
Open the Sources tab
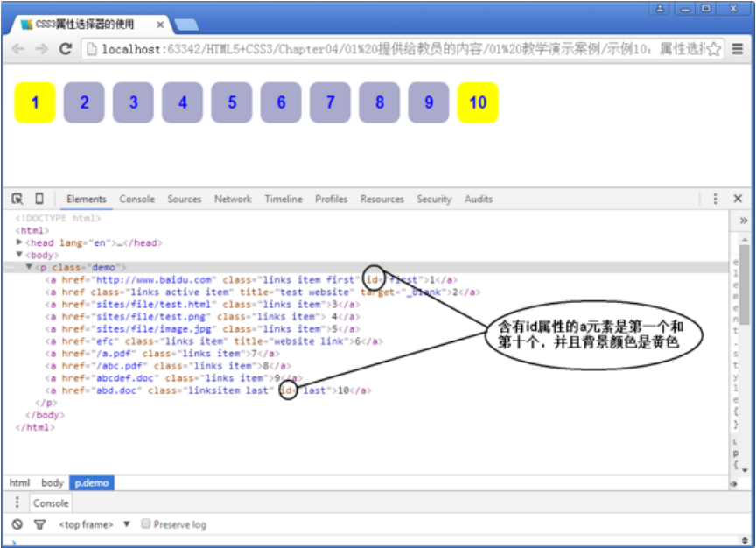(x=184, y=200)
